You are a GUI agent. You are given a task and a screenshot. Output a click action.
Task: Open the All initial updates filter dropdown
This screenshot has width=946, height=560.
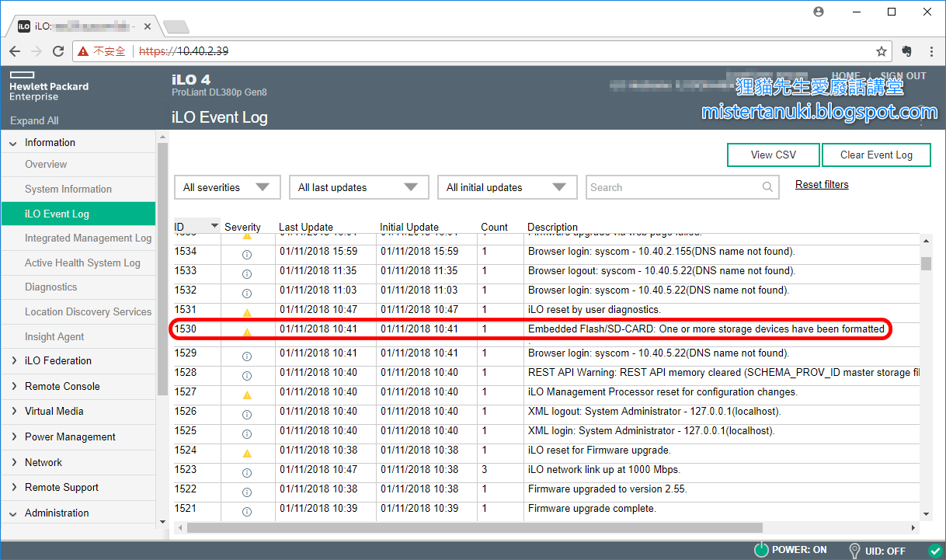click(507, 187)
